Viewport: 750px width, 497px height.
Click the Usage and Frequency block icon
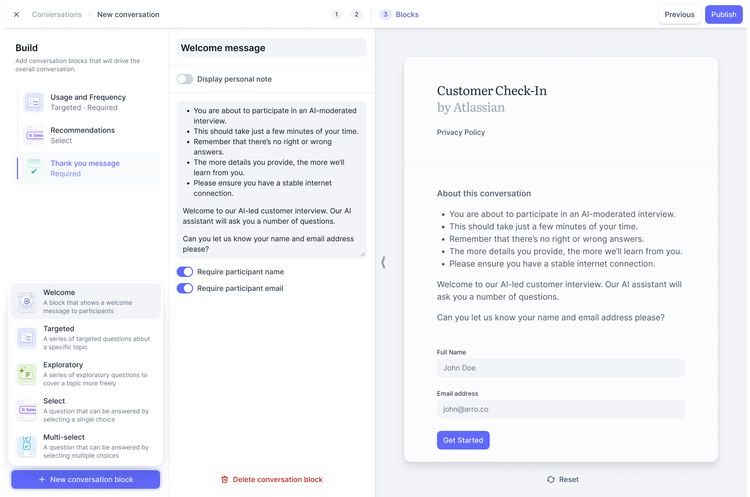point(34,102)
